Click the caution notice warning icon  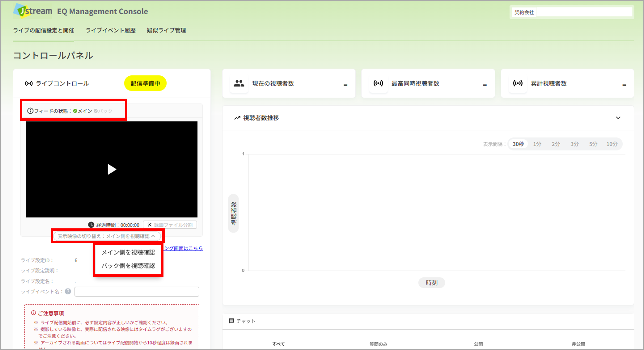33,313
